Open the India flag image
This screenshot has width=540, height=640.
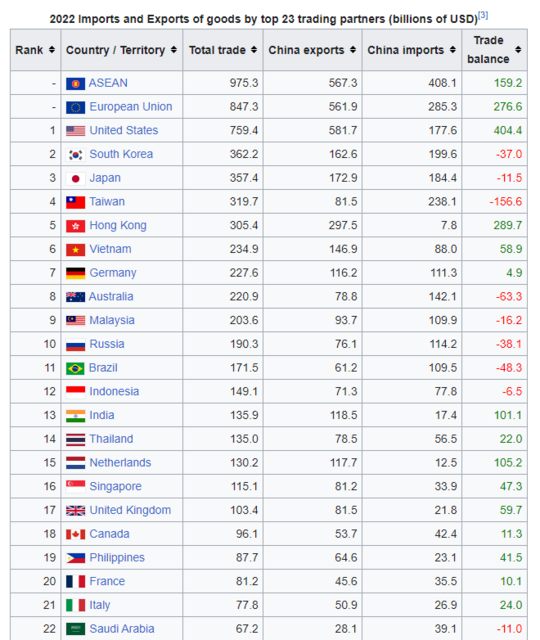76,416
